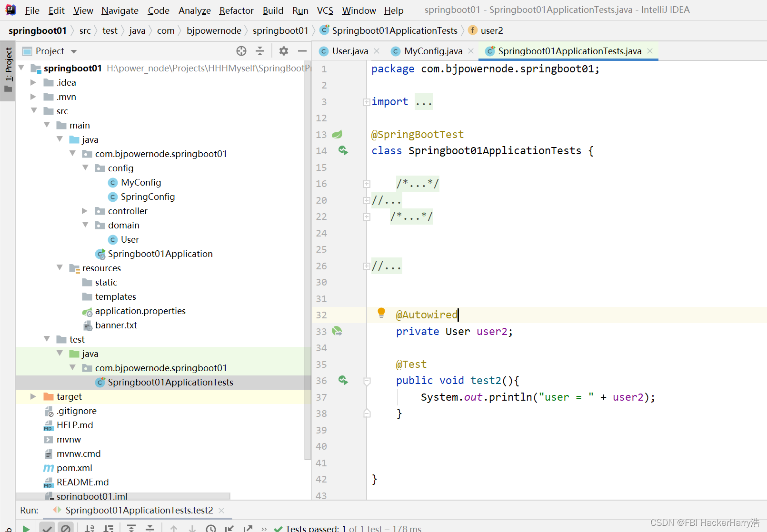The image size is (767, 532).
Task: Select pom.xml file in tree
Action: click(x=74, y=468)
